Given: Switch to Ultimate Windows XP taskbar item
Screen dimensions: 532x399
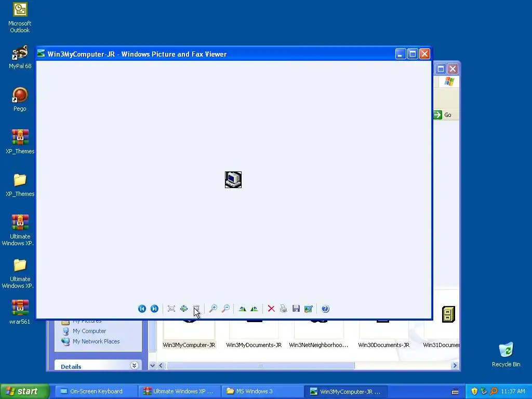Looking at the screenshot, I should click(179, 391).
